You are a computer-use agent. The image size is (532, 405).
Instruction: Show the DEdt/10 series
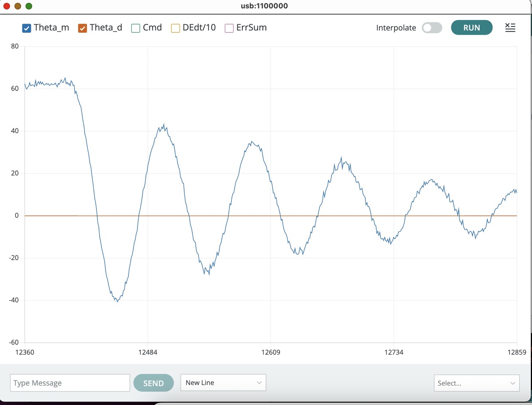(x=175, y=28)
